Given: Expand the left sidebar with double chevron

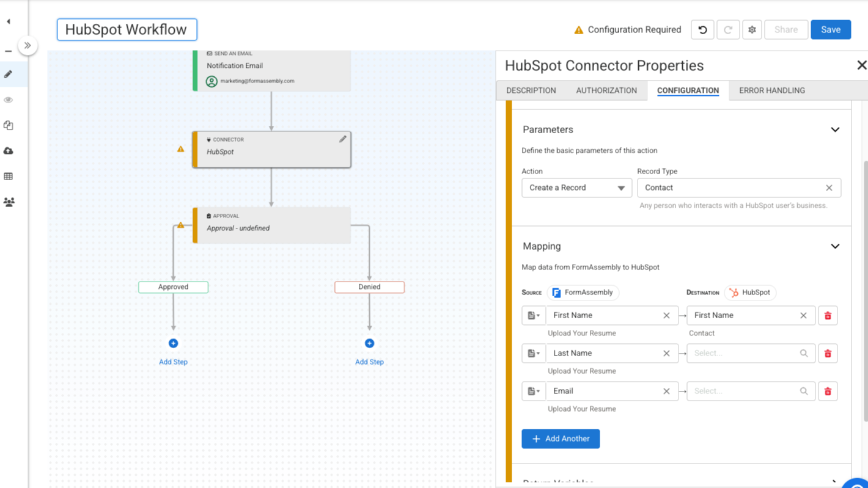Looking at the screenshot, I should pyautogui.click(x=28, y=45).
